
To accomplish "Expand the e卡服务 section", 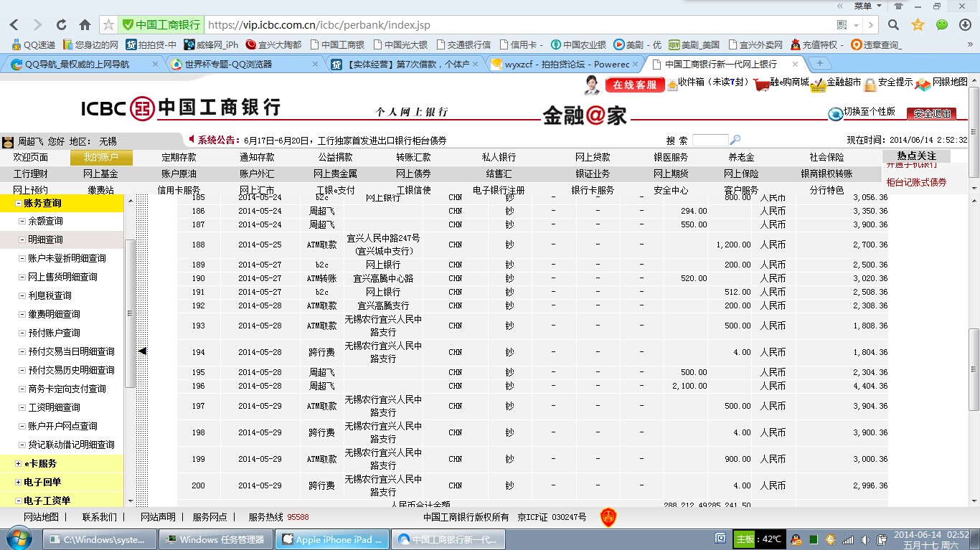I will point(19,464).
